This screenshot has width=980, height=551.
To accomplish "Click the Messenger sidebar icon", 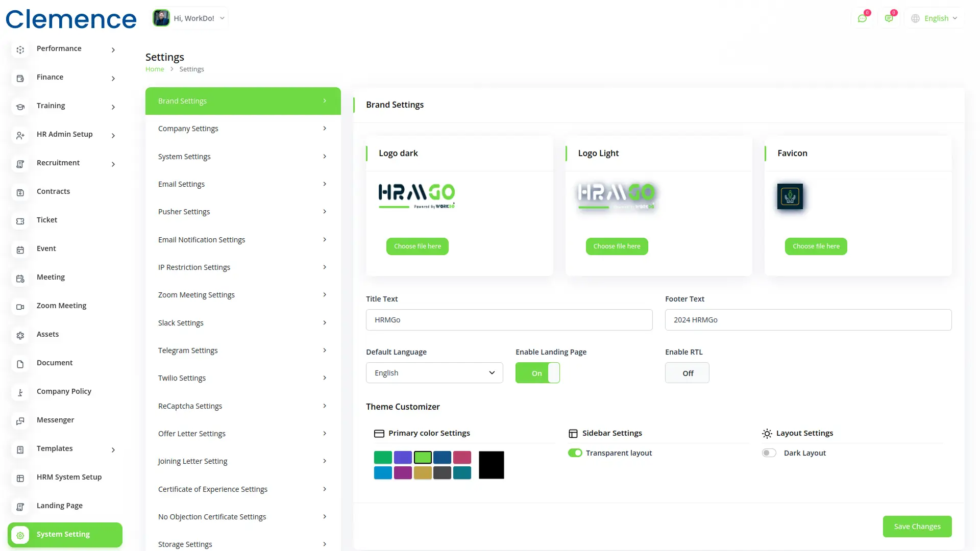I will click(20, 421).
